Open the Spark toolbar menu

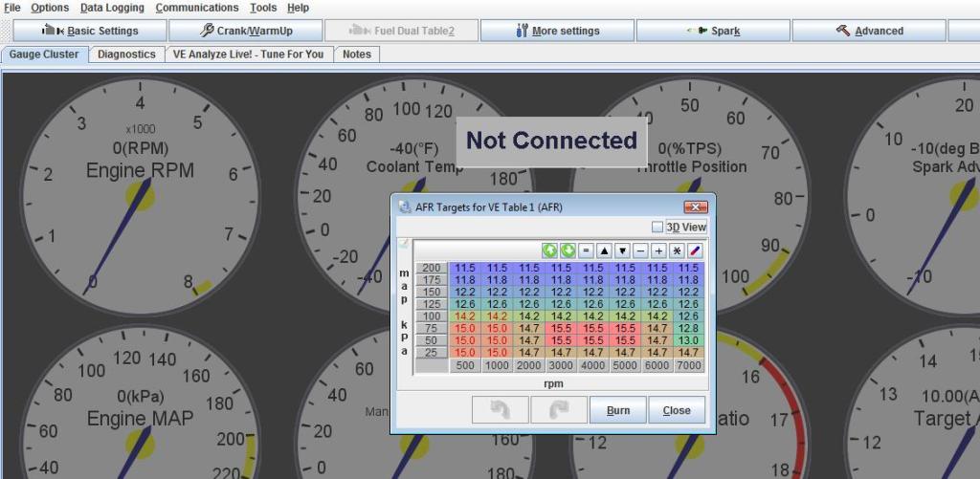coord(714,31)
